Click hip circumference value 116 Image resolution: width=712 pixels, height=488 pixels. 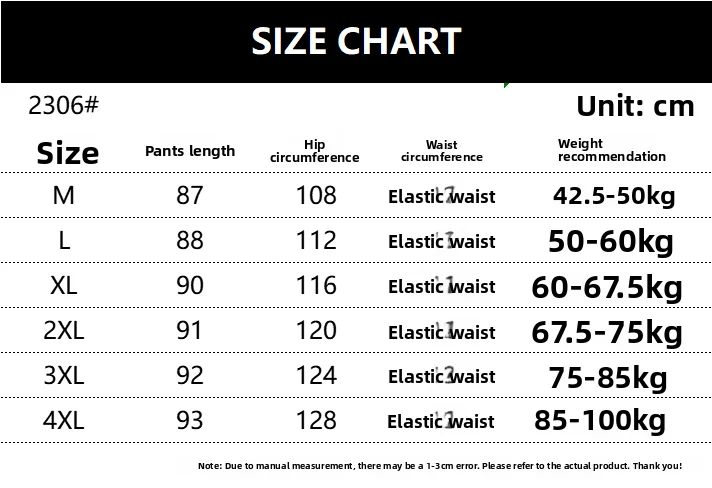(x=316, y=286)
